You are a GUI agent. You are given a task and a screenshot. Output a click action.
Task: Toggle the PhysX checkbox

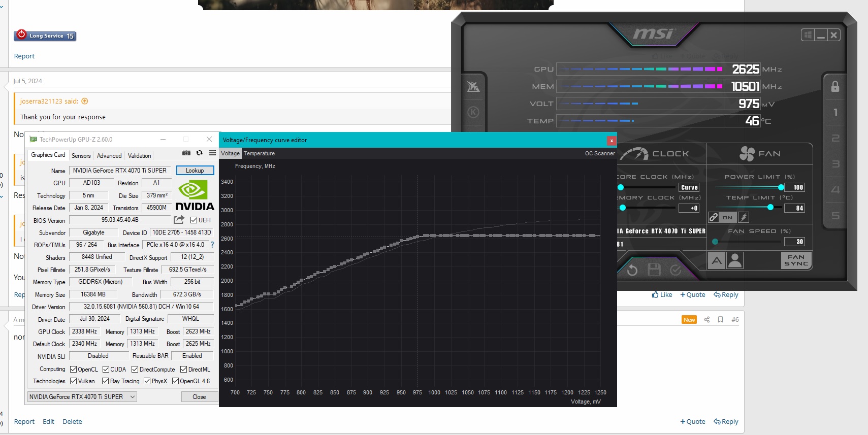[147, 381]
